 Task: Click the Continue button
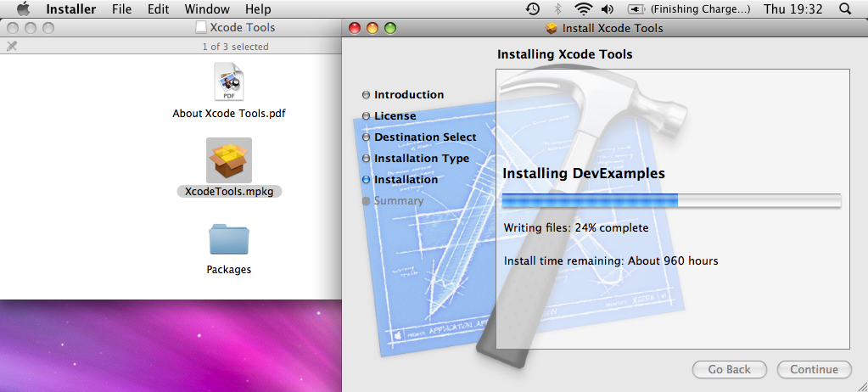(815, 369)
